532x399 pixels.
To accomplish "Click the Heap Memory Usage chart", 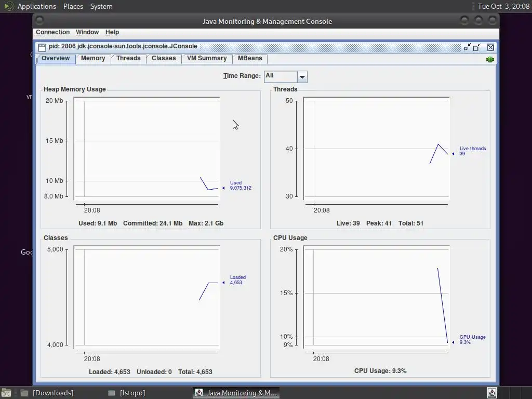I will (147, 148).
